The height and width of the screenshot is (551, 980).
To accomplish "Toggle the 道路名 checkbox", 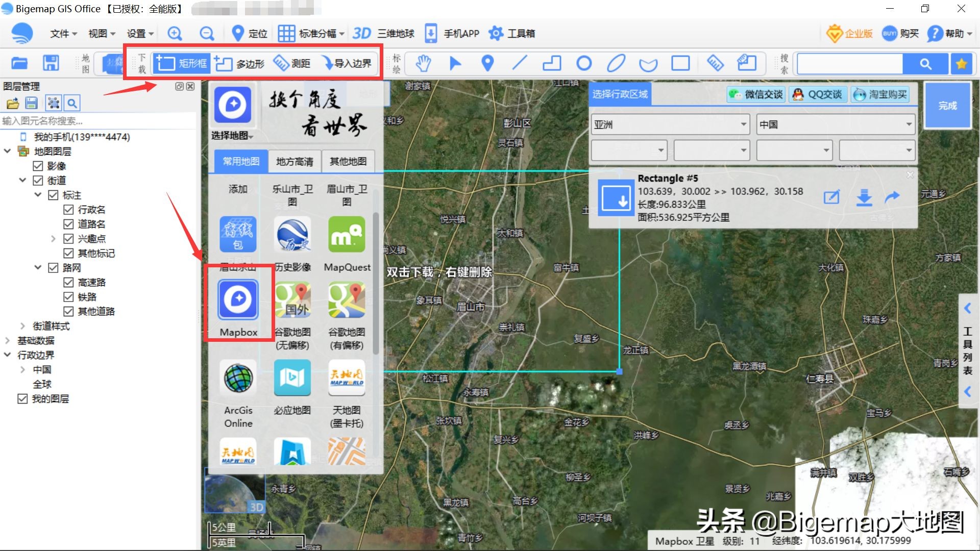I will pos(68,224).
